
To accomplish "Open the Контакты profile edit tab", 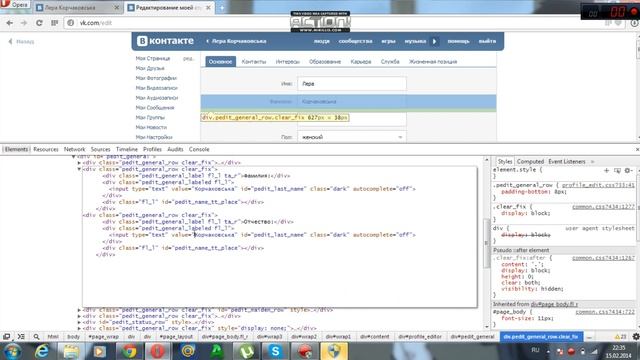I will [x=253, y=62].
